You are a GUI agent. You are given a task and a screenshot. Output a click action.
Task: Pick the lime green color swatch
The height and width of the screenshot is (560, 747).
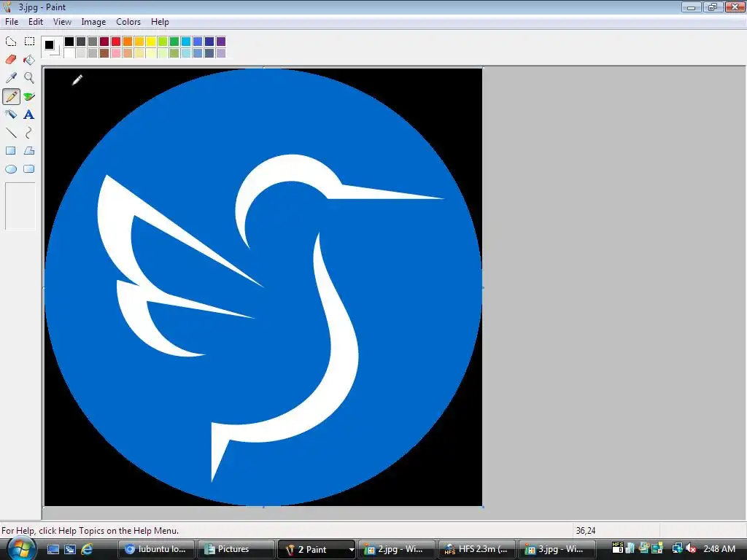pyautogui.click(x=163, y=42)
